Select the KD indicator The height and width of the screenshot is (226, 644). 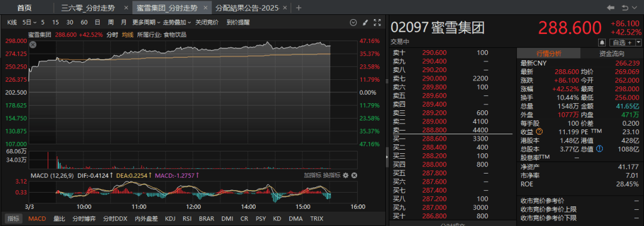(x=277, y=219)
